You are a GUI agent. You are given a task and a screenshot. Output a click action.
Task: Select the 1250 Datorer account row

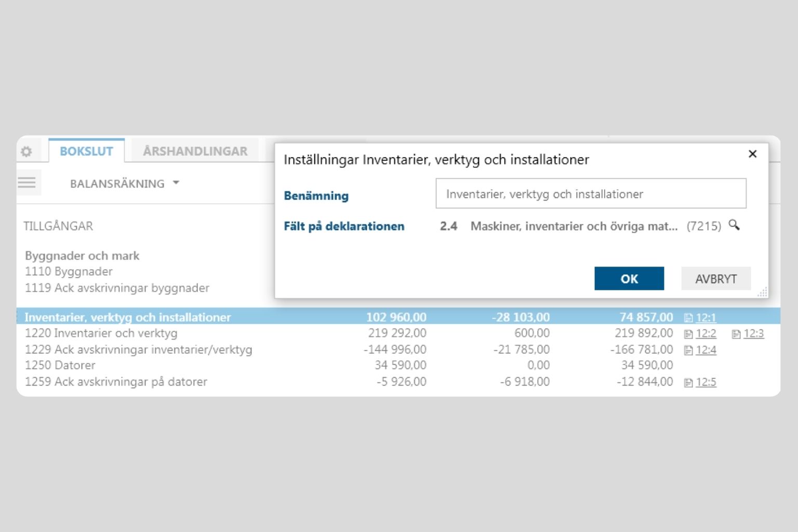coord(60,365)
